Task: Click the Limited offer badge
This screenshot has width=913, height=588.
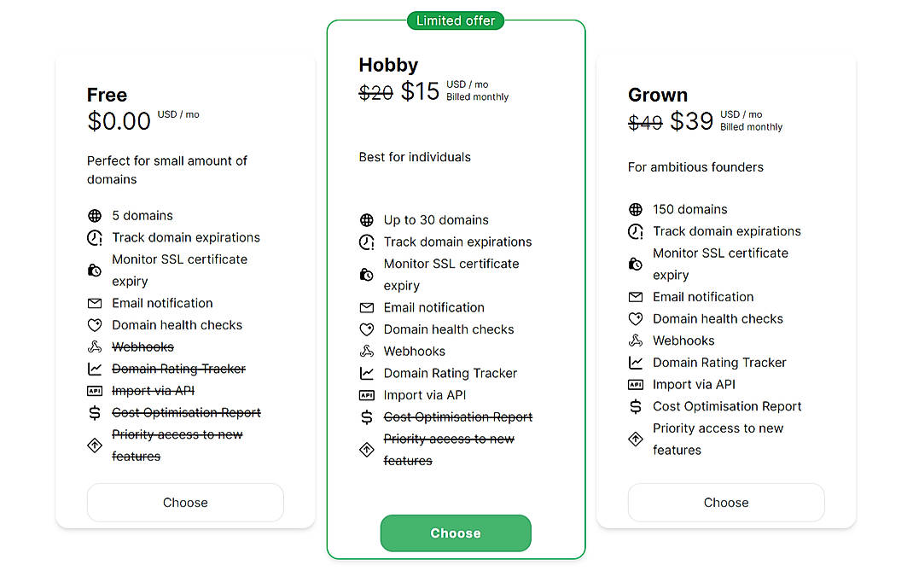Action: 455,20
